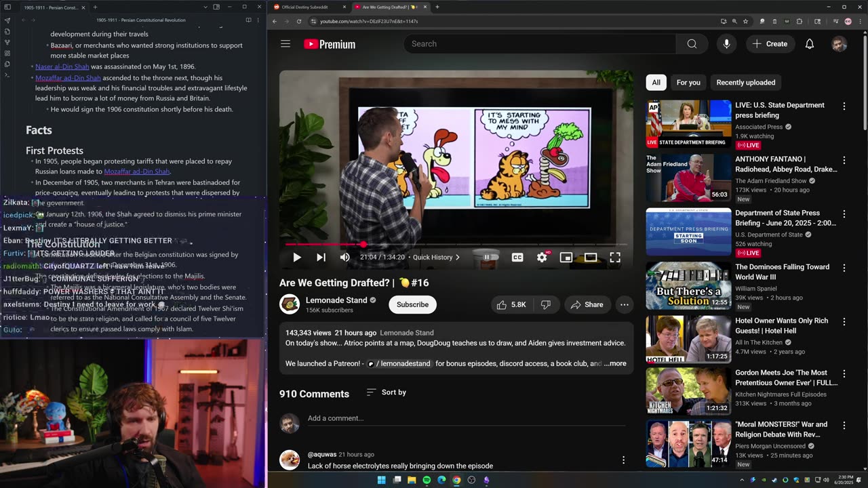
Task: Share the video
Action: [x=587, y=305]
